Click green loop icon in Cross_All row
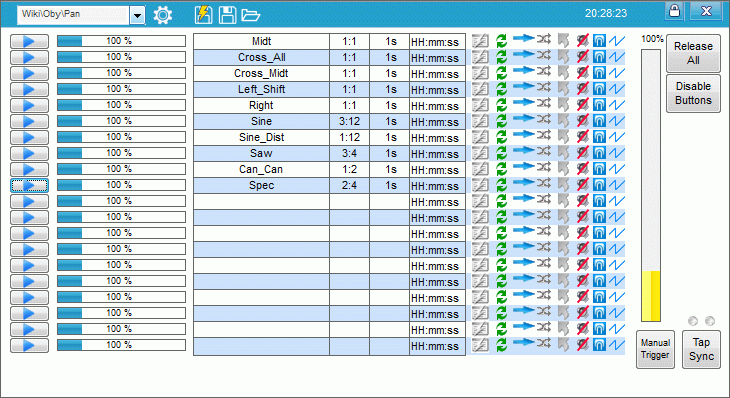 pyautogui.click(x=501, y=57)
